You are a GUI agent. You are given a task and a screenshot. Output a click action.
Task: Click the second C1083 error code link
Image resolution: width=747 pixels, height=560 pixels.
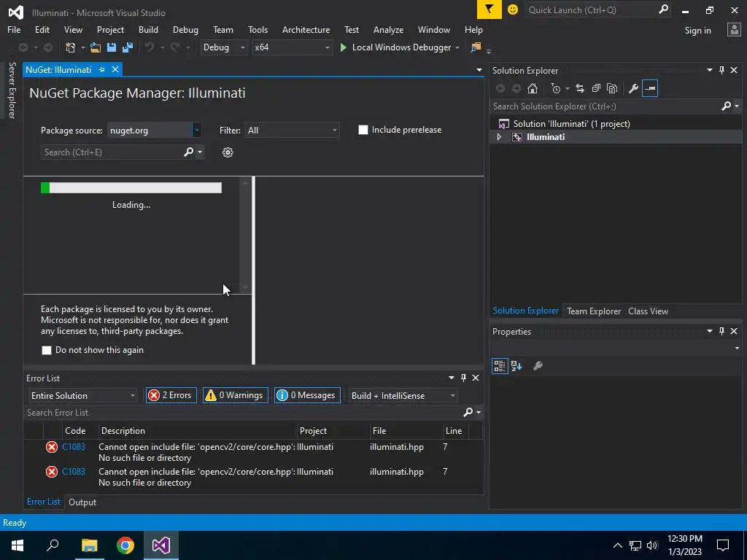[74, 472]
